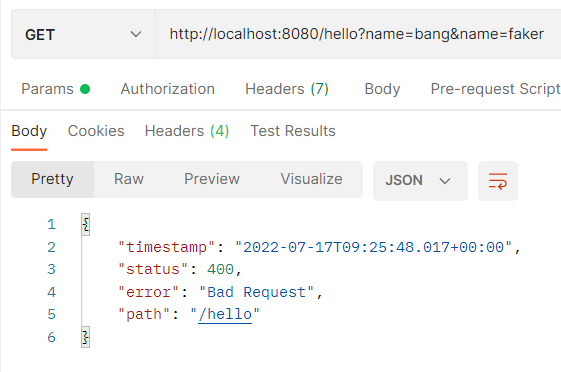Open the Params request tab

[55, 89]
